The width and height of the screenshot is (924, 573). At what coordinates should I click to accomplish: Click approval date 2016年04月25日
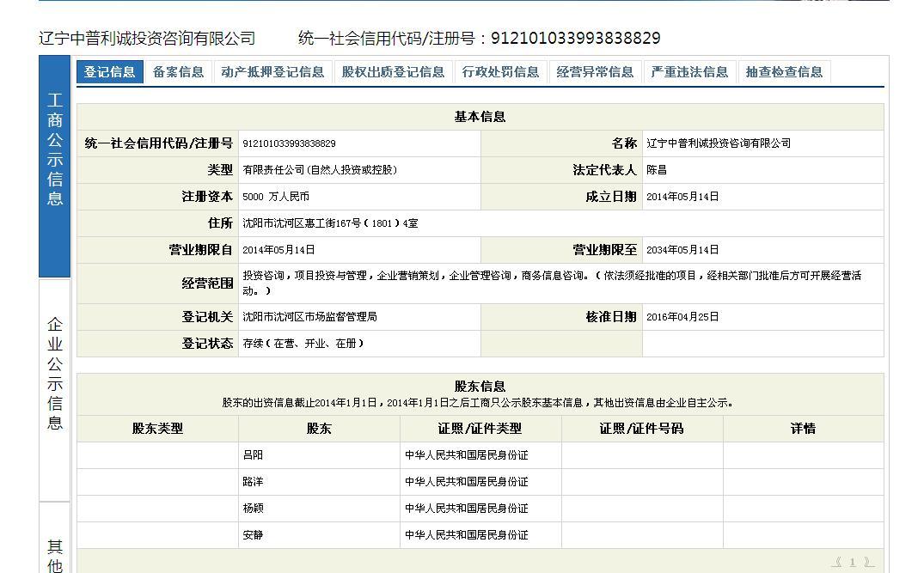coord(682,317)
